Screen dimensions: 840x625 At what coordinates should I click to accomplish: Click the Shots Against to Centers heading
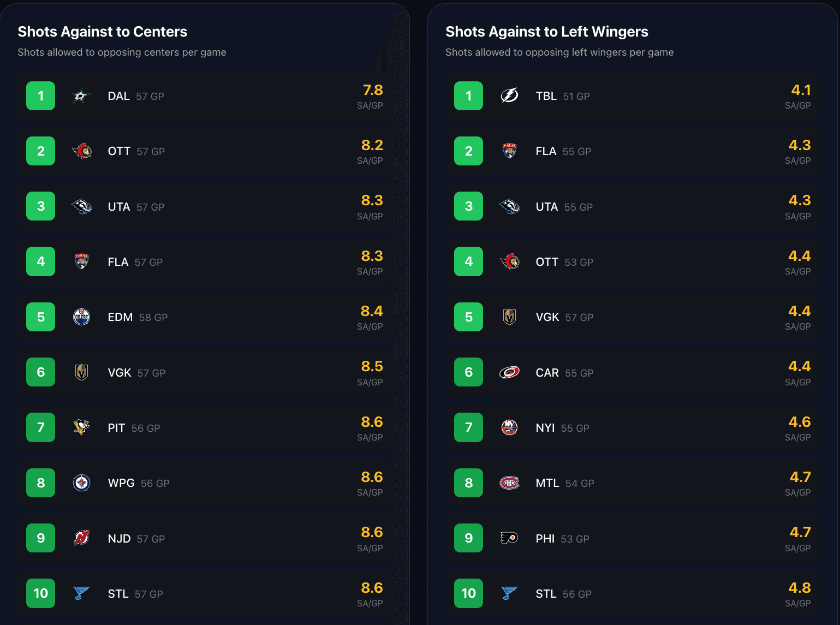(103, 32)
